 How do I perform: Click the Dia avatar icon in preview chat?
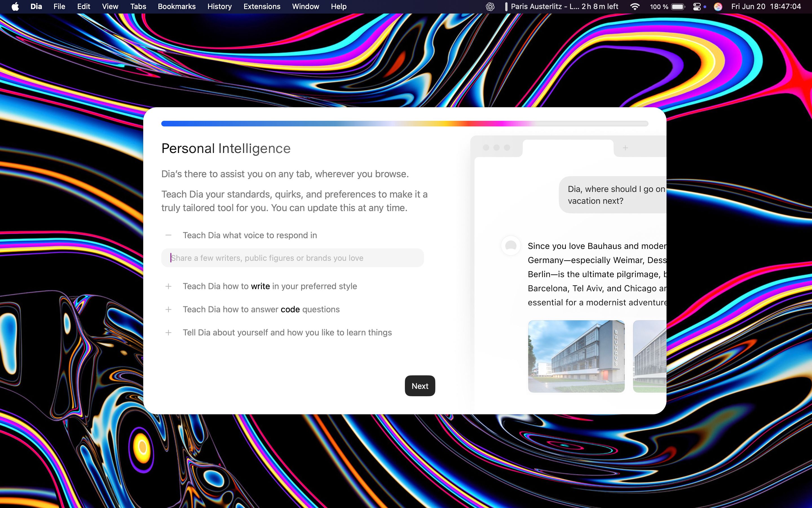tap(511, 246)
